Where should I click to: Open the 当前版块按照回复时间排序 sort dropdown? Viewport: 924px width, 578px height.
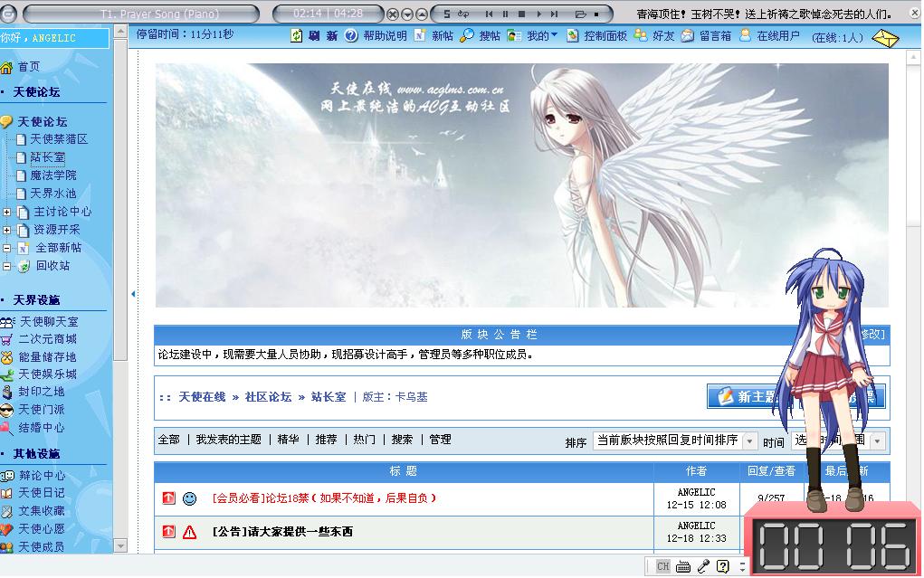(749, 441)
